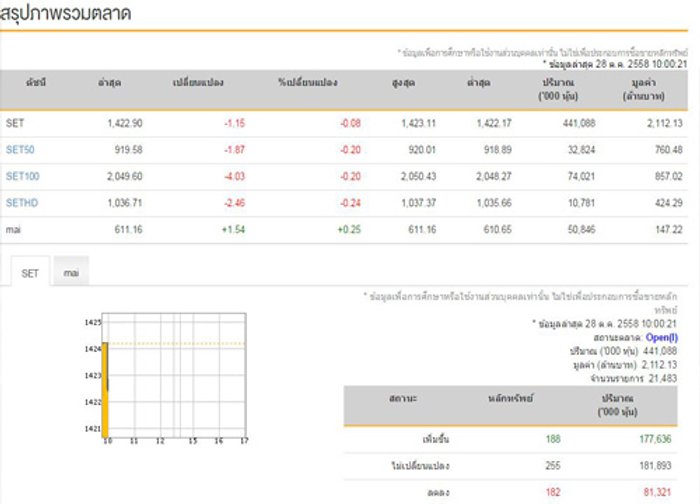Viewport: 700px width, 504px height.
Task: Click mai low value 610.65
Action: coord(498,229)
